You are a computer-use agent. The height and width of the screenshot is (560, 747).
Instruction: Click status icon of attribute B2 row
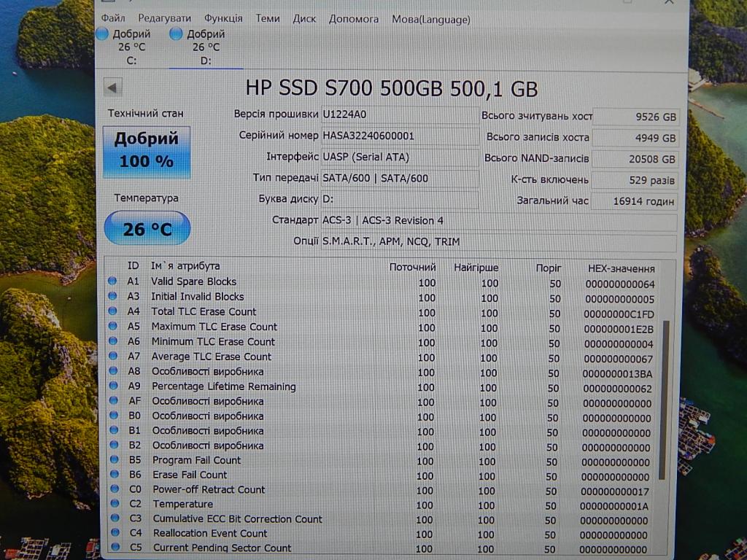point(114,445)
